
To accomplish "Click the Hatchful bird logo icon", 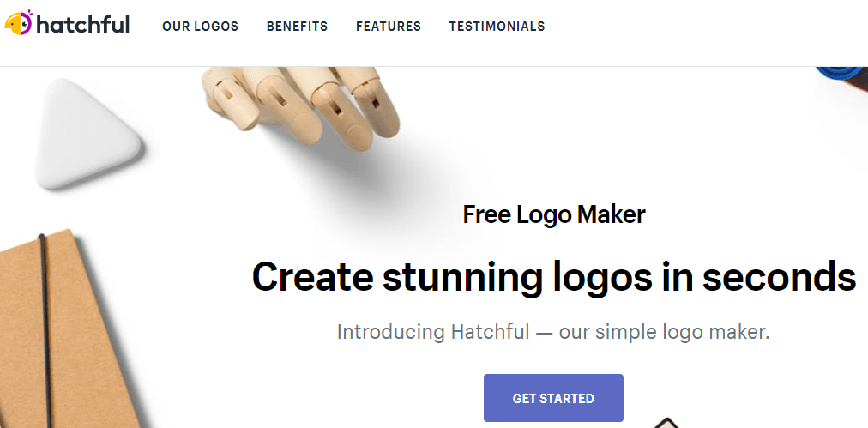I will 19,22.
